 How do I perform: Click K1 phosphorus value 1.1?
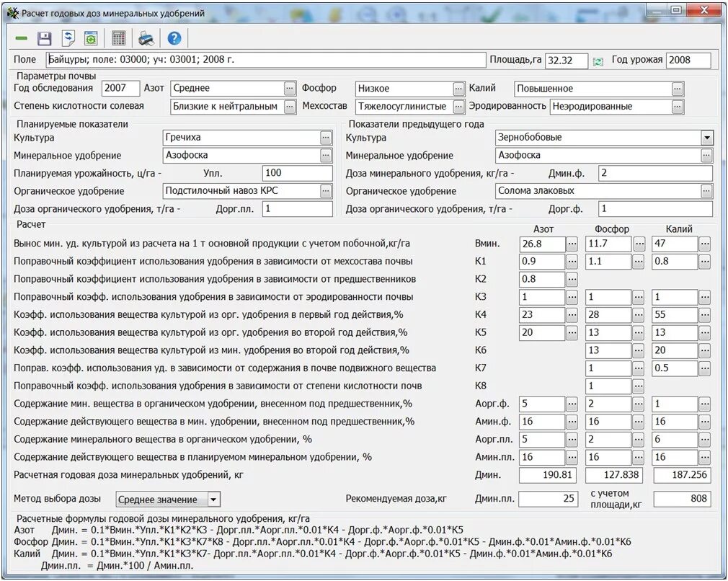608,262
